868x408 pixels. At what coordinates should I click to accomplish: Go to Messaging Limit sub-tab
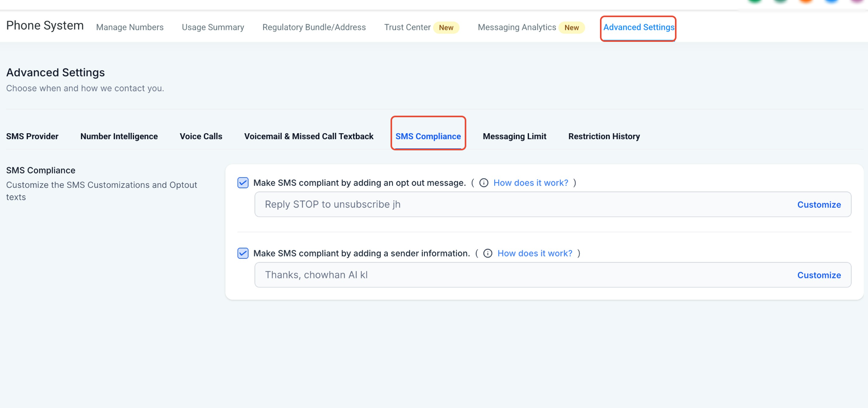tap(515, 136)
